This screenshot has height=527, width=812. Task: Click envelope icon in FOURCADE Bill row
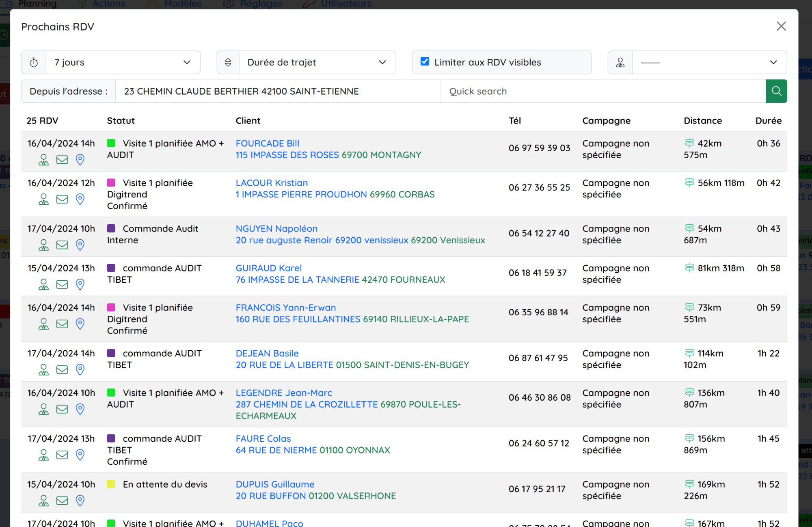point(62,160)
